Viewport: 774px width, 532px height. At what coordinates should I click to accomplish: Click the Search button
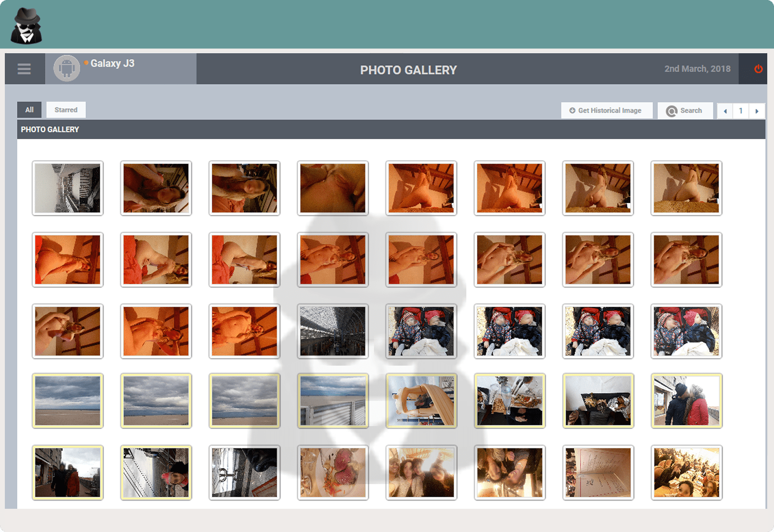click(x=685, y=110)
